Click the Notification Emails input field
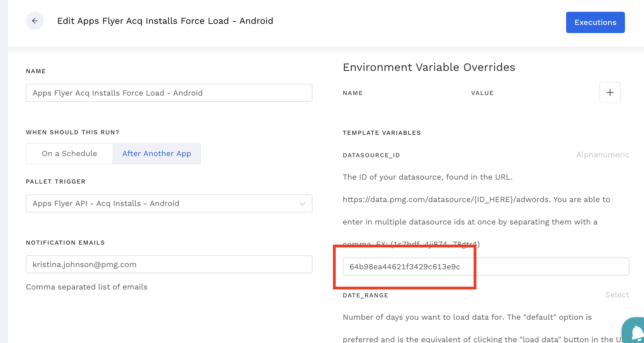This screenshot has width=644, height=343. pos(169,264)
